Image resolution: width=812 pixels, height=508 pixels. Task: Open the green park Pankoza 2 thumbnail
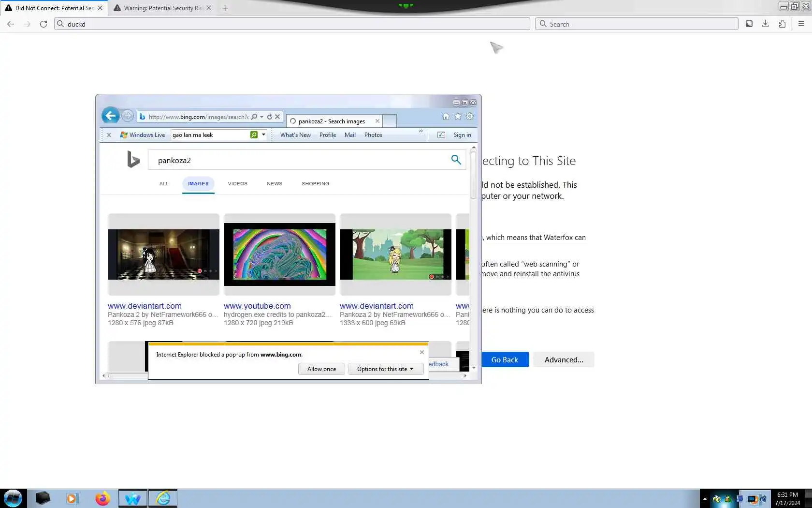point(395,254)
